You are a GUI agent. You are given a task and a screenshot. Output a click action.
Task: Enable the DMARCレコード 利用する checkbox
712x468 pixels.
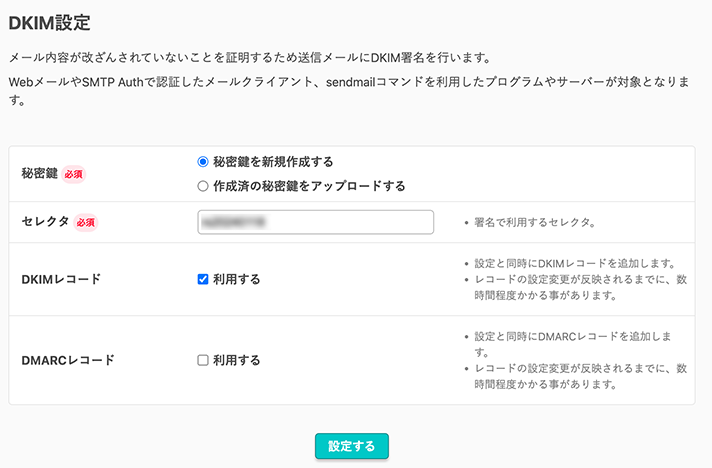[x=204, y=360]
